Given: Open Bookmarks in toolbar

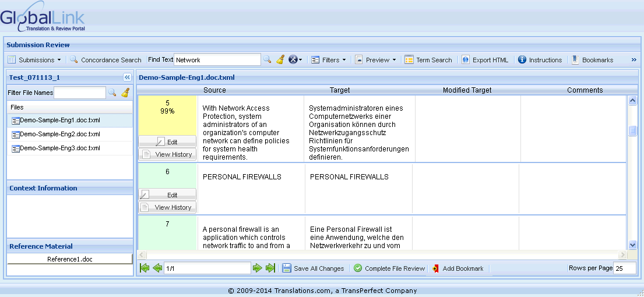Looking at the screenshot, I should 592,60.
